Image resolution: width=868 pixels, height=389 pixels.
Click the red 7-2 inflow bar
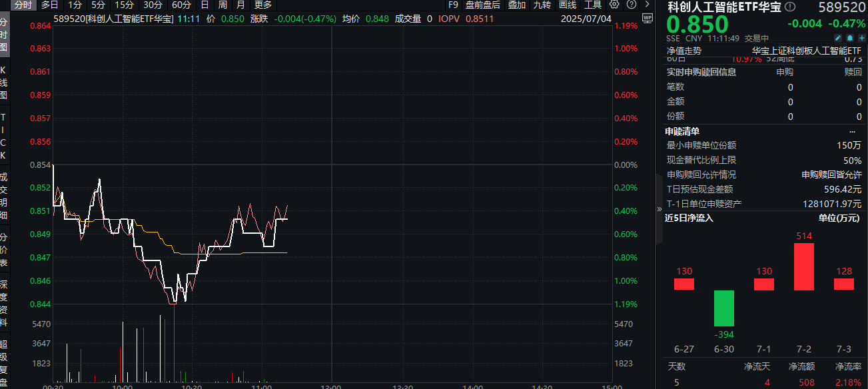[x=803, y=266]
